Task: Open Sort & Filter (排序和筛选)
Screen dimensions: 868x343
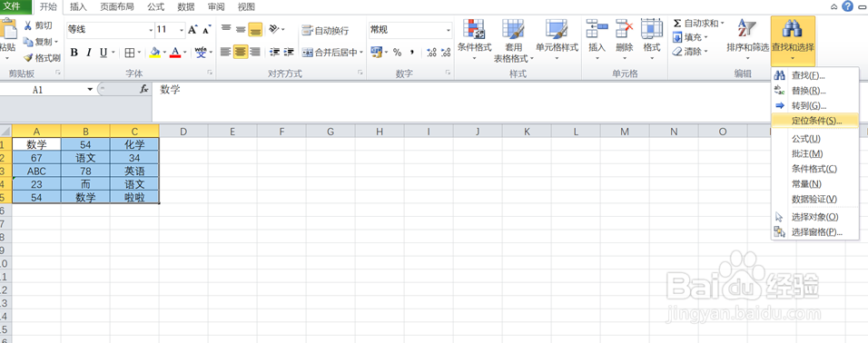Action: point(747,39)
